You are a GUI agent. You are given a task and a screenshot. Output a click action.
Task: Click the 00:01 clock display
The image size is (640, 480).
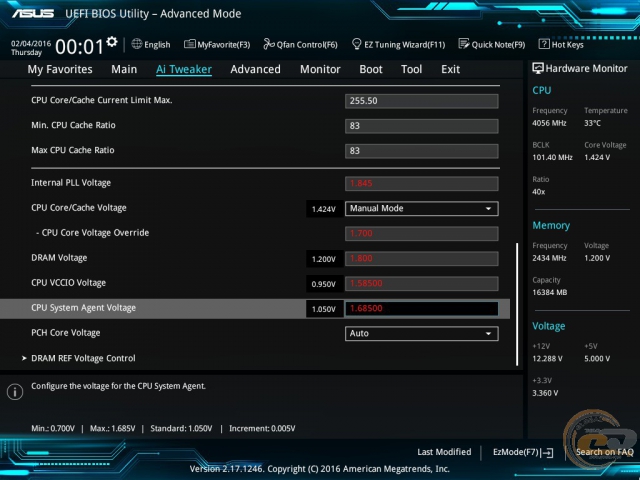80,46
